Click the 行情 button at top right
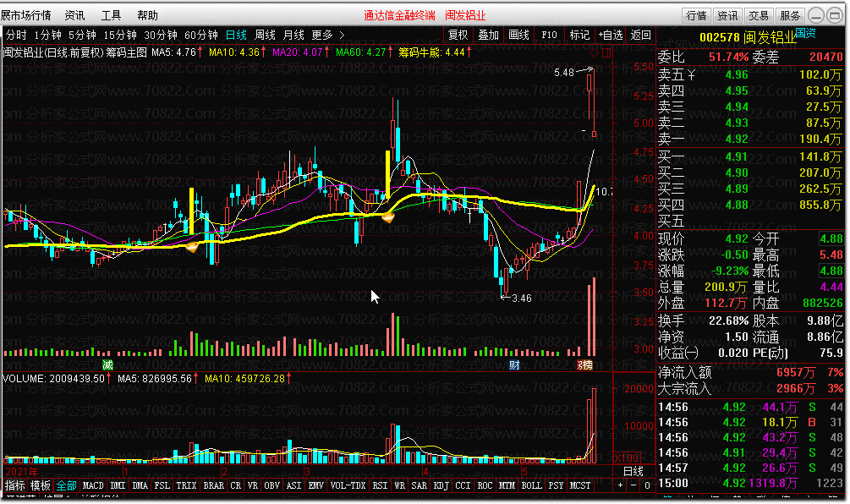This screenshot has width=850, height=504. 697,16
